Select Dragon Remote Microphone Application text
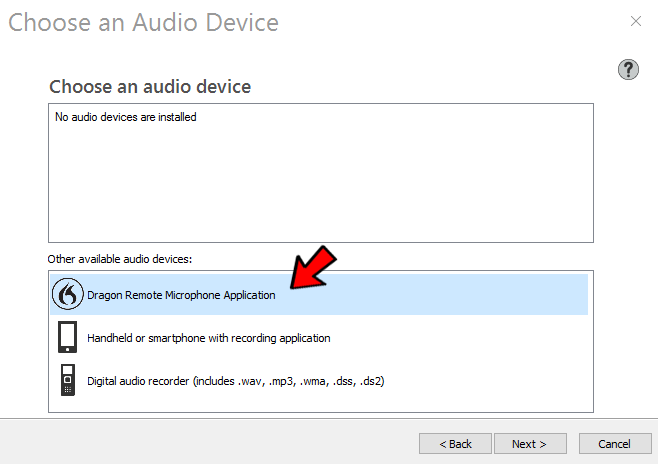Image resolution: width=658 pixels, height=464 pixels. (181, 296)
